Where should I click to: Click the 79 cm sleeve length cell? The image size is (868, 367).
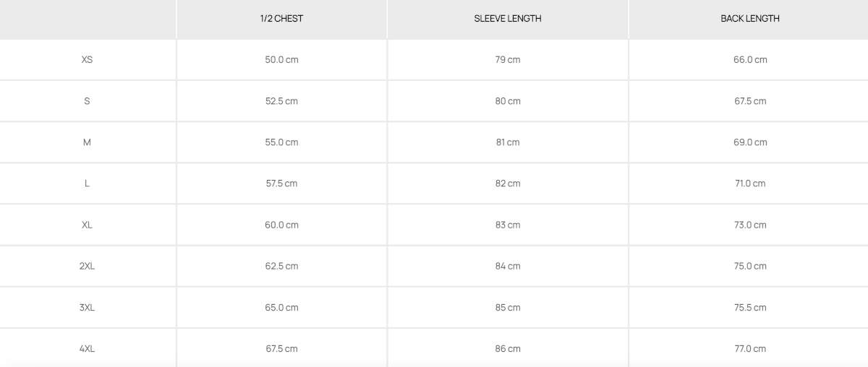pos(508,60)
